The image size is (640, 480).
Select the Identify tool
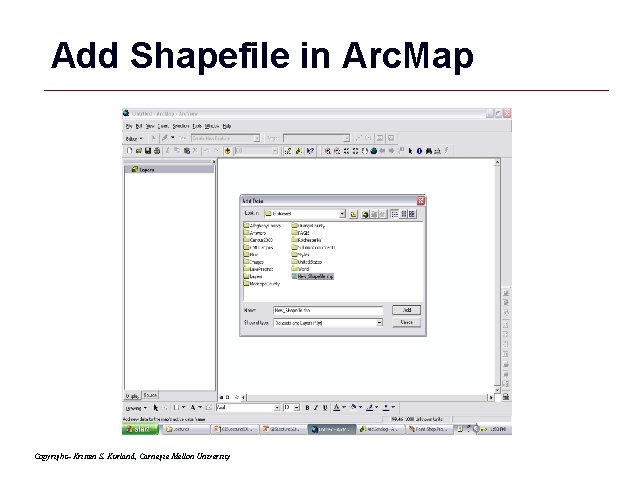coord(419,151)
